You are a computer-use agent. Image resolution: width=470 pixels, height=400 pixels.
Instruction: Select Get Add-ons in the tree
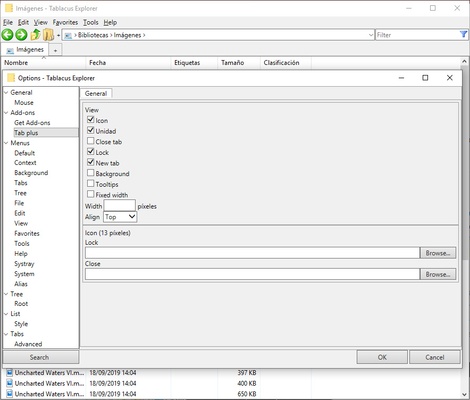32,123
